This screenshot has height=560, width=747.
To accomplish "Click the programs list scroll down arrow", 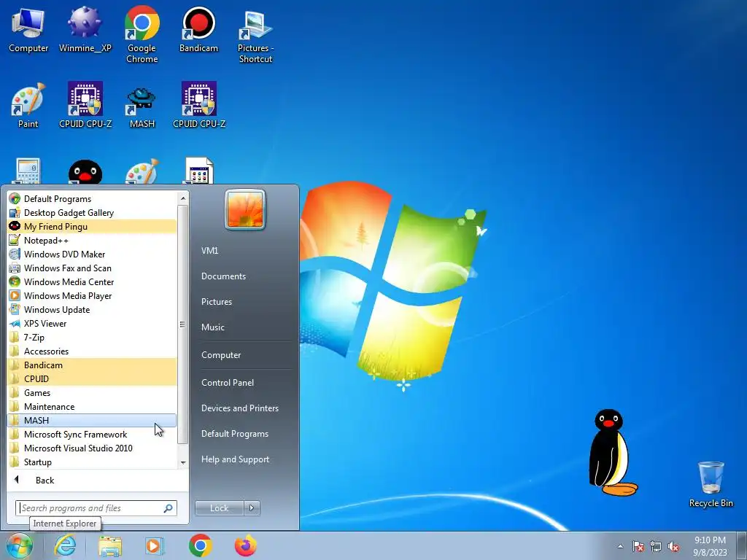I will [183, 462].
